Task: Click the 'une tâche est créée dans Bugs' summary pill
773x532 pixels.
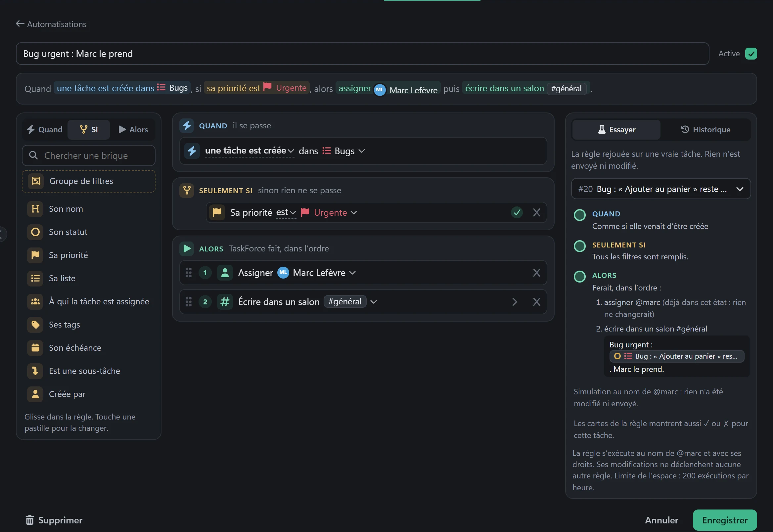Action: [x=122, y=88]
